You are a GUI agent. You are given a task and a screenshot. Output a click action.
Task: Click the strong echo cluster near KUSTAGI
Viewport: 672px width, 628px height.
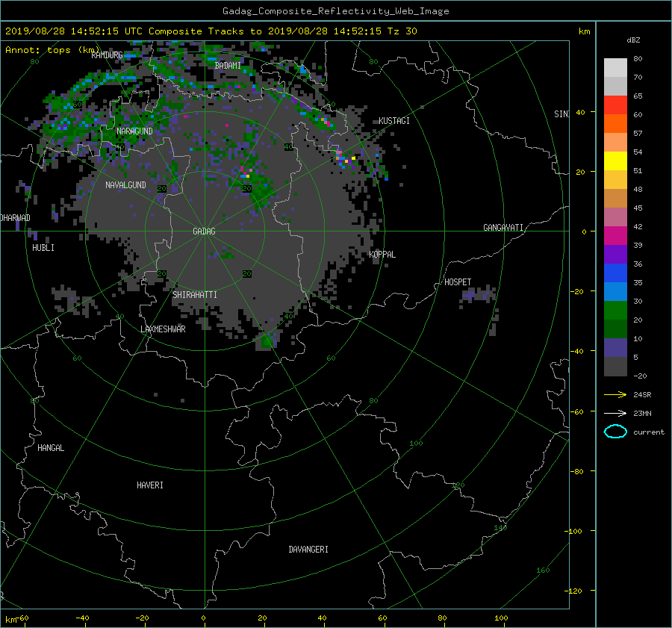[346, 160]
